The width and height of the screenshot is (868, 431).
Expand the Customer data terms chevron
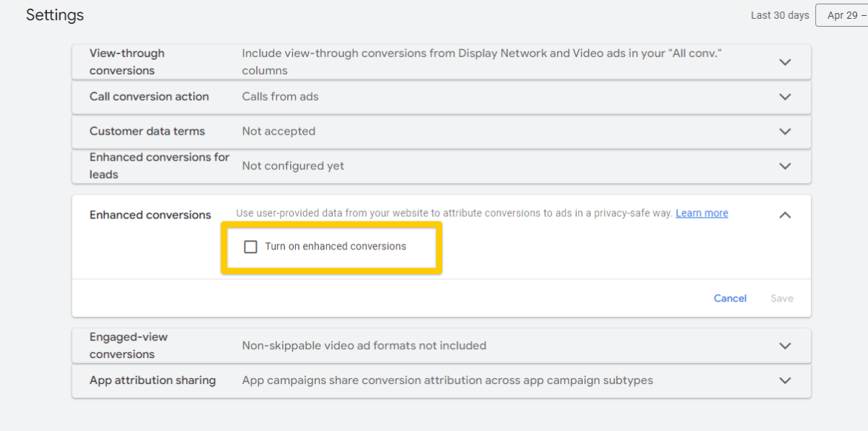(x=785, y=132)
